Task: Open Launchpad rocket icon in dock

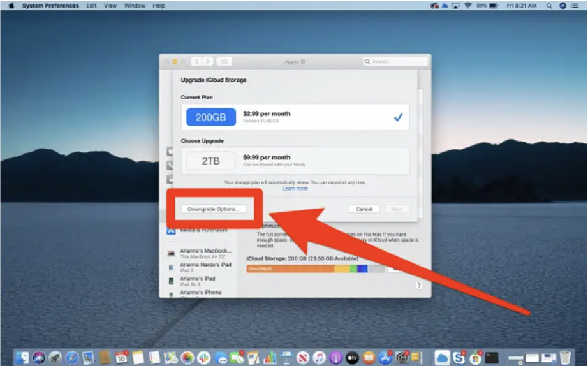Action: tap(55, 358)
